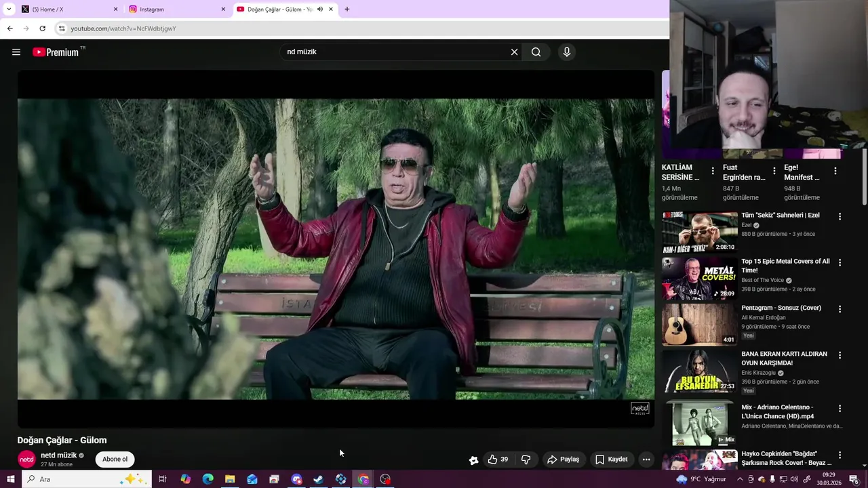This screenshot has height=488, width=868.
Task: Click Best of The Voice channel name
Action: click(x=762, y=280)
